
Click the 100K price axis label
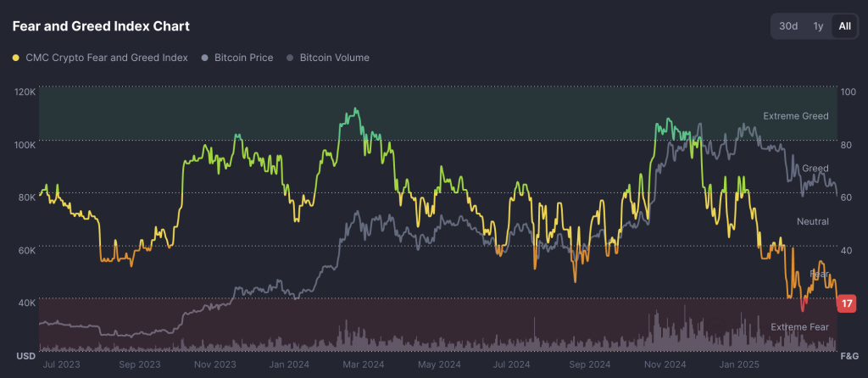[25, 144]
